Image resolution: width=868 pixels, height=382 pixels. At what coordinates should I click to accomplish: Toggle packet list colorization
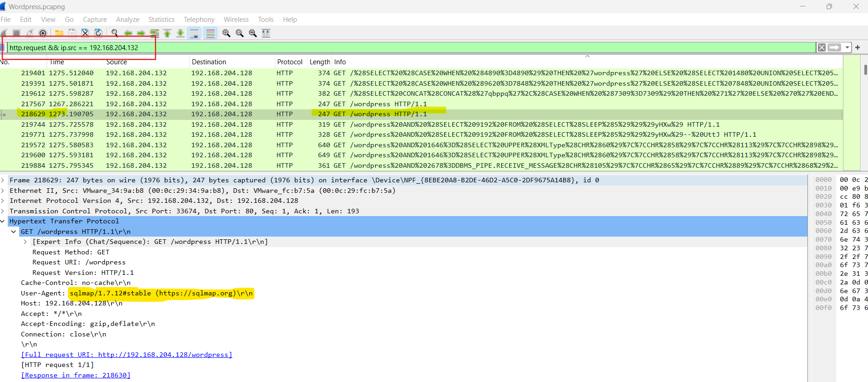[x=210, y=33]
